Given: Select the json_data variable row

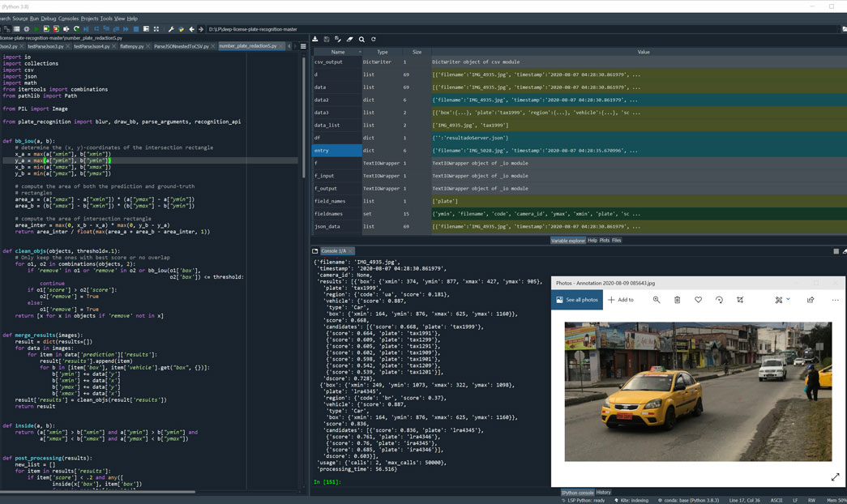Looking at the screenshot, I should (579, 226).
